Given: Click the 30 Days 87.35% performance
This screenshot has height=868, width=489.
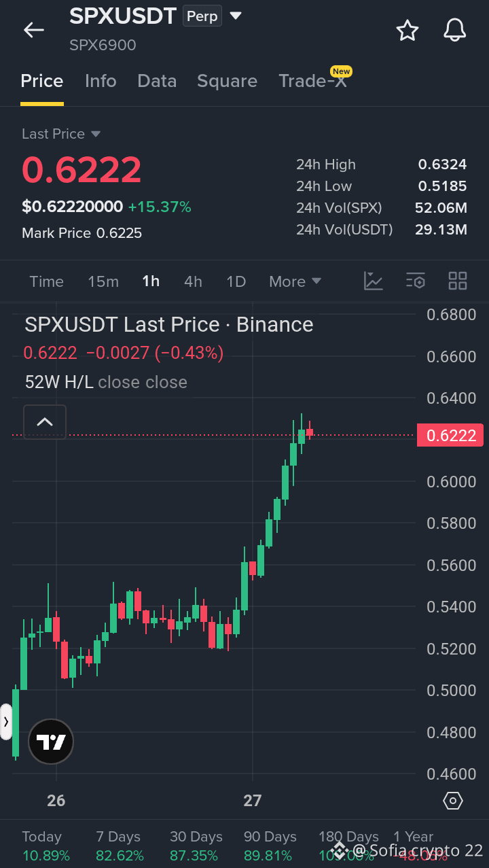Looking at the screenshot, I should tap(196, 846).
